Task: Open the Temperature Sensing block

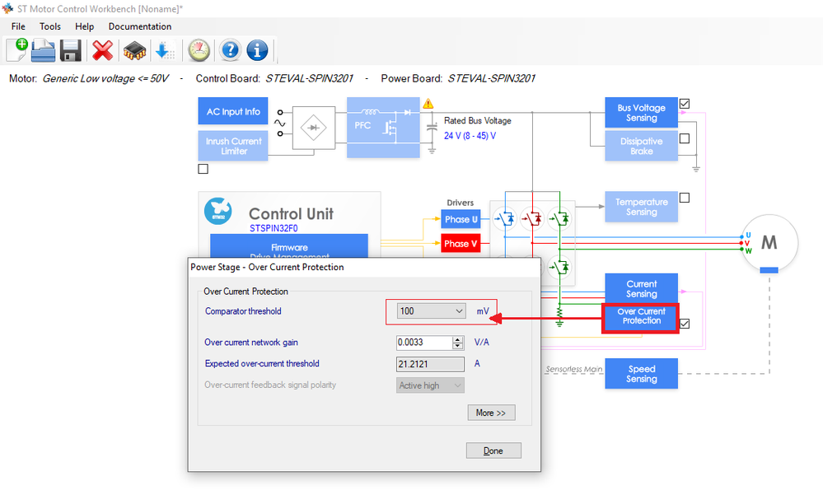Action: (642, 207)
